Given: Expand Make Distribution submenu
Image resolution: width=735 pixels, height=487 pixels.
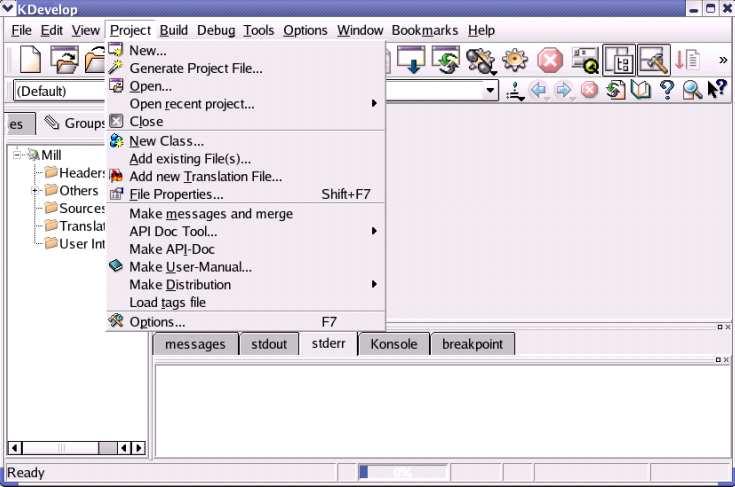Looking at the screenshot, I should tap(246, 285).
